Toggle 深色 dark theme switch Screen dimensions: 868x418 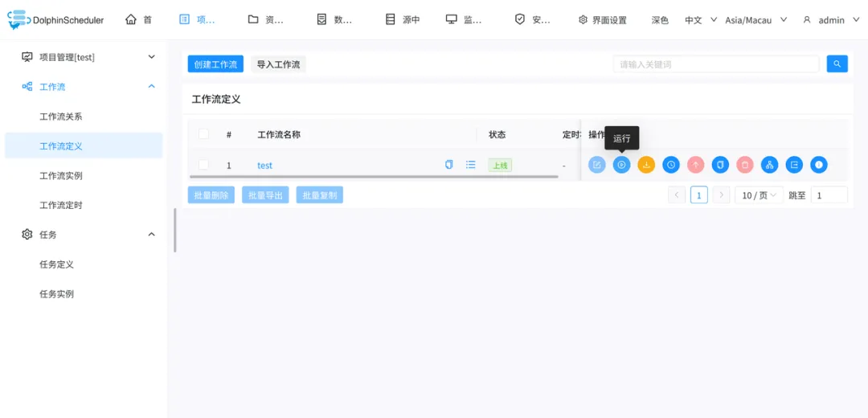coord(660,20)
